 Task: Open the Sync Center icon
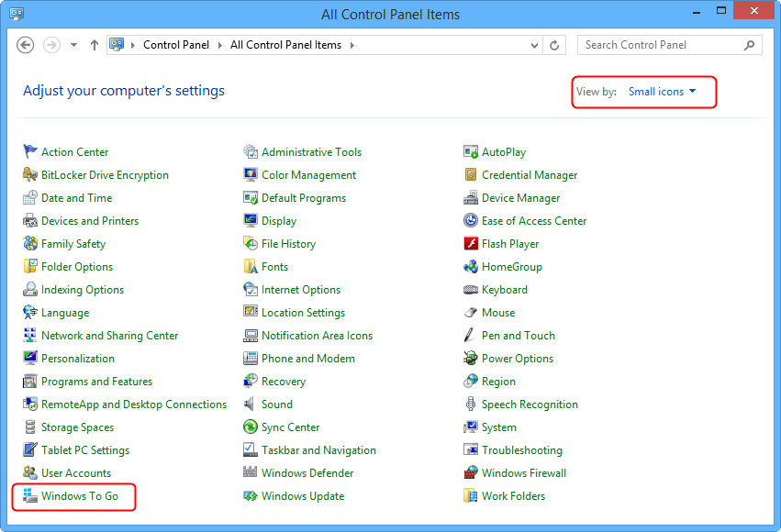pyautogui.click(x=251, y=427)
